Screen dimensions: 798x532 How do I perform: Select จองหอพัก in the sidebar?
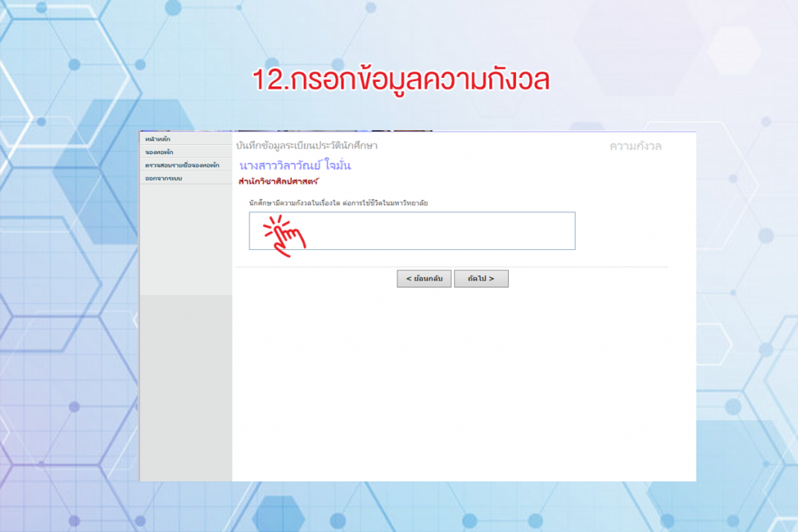(x=159, y=152)
